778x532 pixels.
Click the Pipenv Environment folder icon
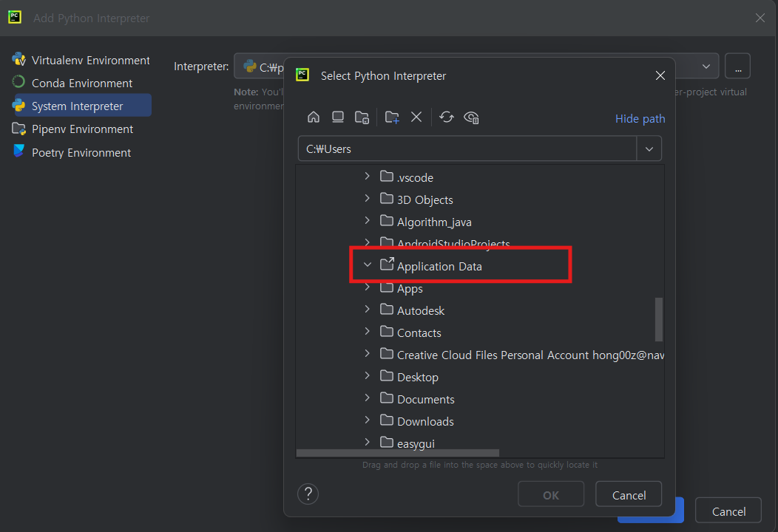18,129
